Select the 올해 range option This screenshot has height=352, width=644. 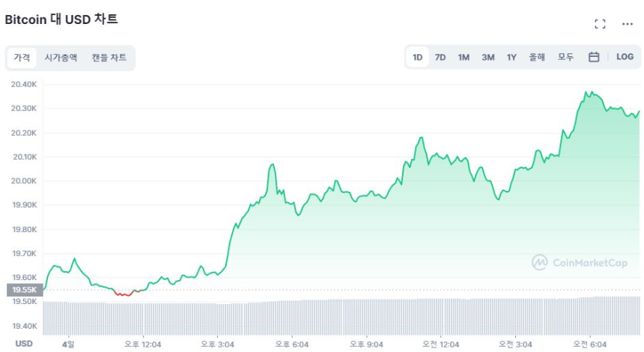point(537,57)
